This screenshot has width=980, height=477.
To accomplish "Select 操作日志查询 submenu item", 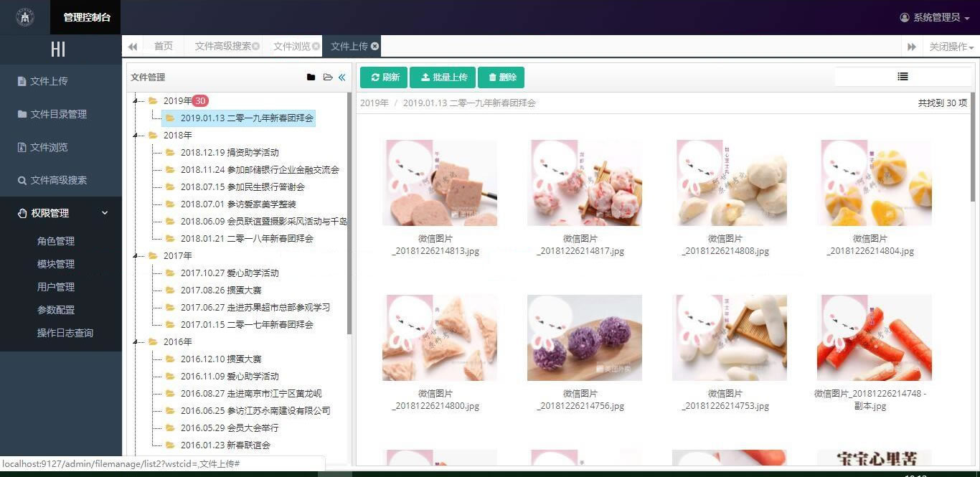I will click(65, 333).
